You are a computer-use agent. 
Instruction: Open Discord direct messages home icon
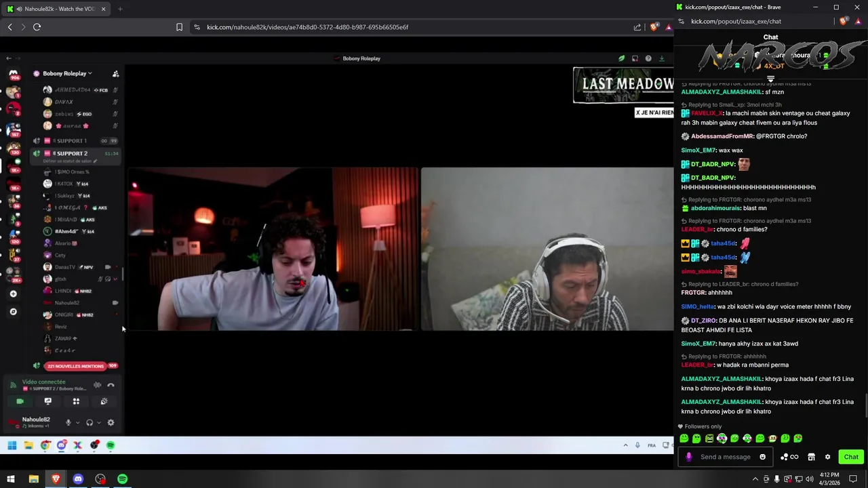[x=13, y=73]
